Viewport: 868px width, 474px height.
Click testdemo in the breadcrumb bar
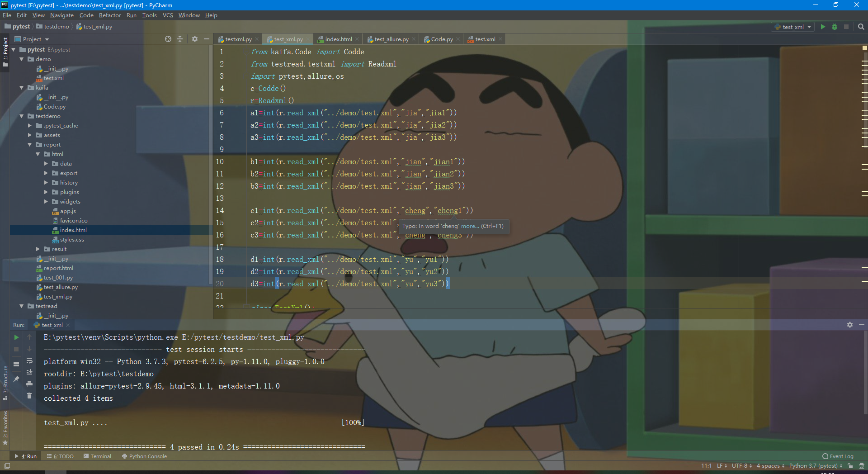coord(53,27)
